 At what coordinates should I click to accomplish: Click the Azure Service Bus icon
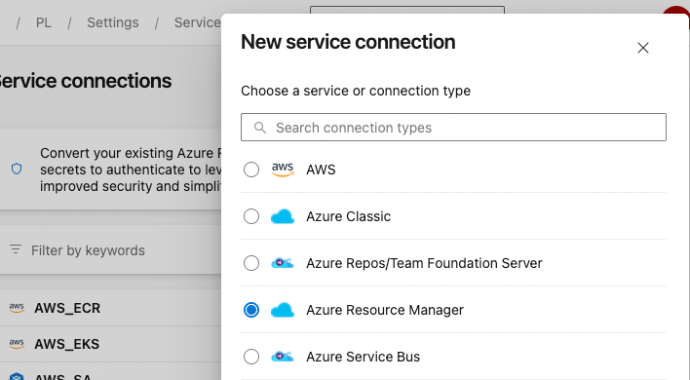[x=283, y=357]
